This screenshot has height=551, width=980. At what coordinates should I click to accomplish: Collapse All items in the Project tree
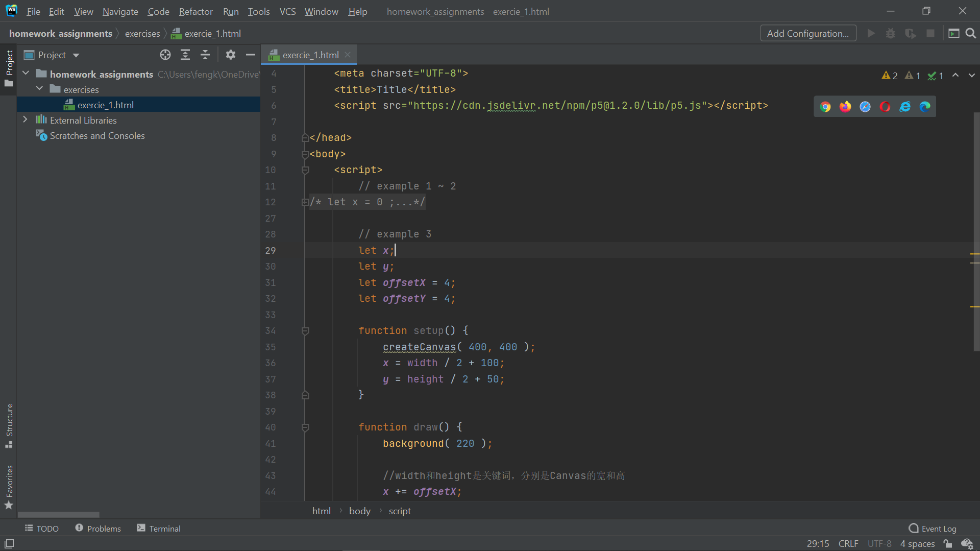[205, 55]
